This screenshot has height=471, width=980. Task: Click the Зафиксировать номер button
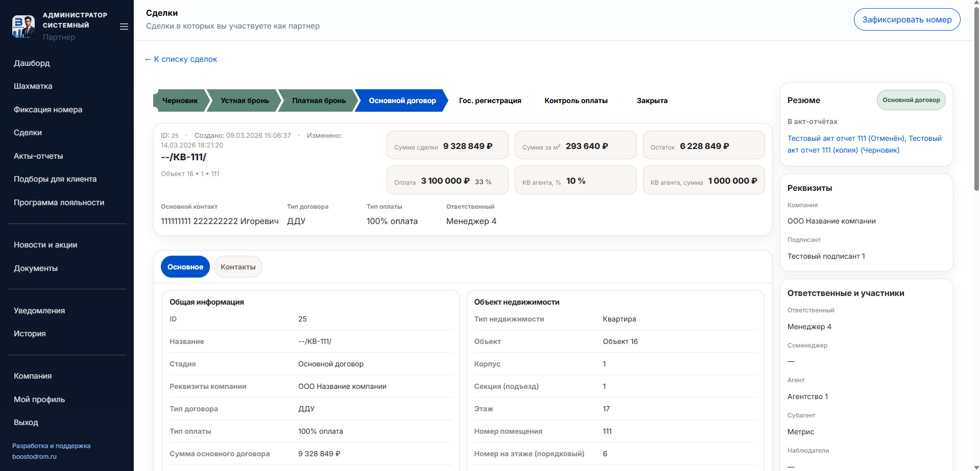click(x=906, y=19)
